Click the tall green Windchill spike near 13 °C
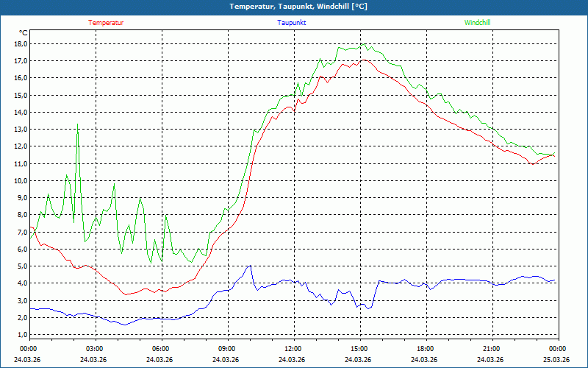 pos(78,126)
